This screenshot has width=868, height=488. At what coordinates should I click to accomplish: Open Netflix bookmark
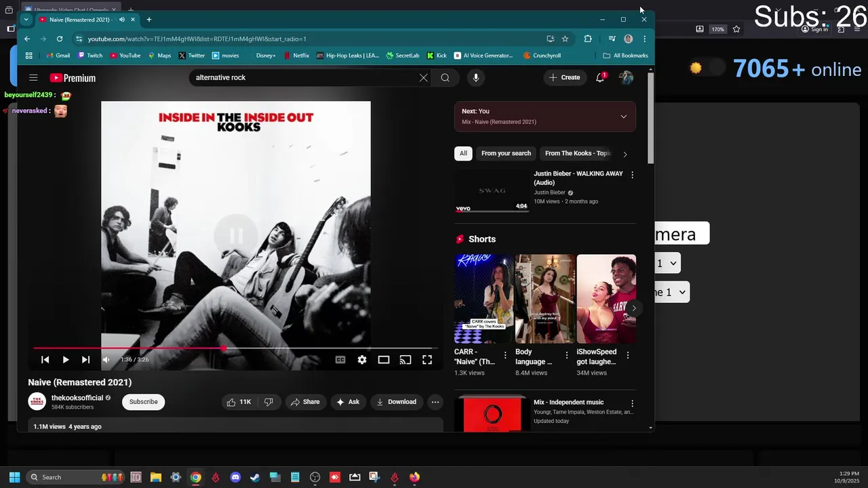click(297, 56)
